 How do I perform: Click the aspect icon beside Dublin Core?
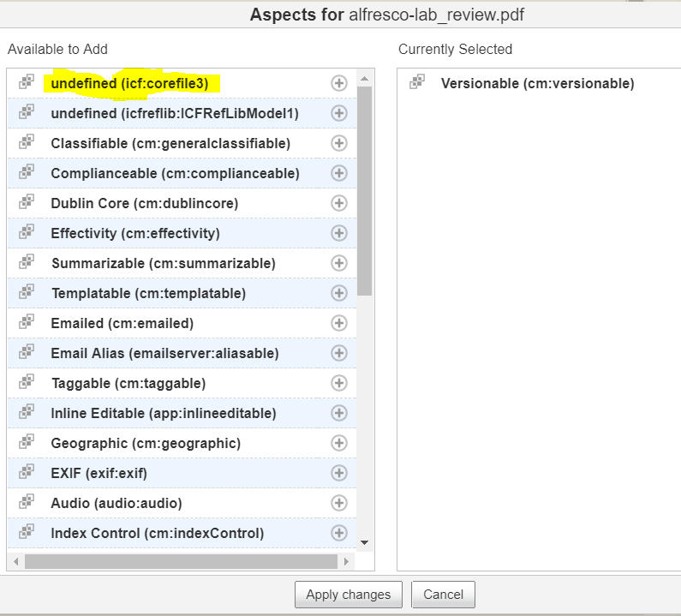point(27,201)
